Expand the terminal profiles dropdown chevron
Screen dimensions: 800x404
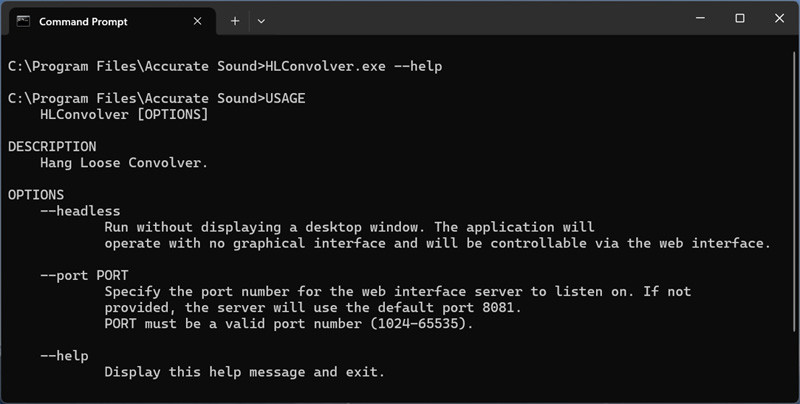(x=261, y=20)
